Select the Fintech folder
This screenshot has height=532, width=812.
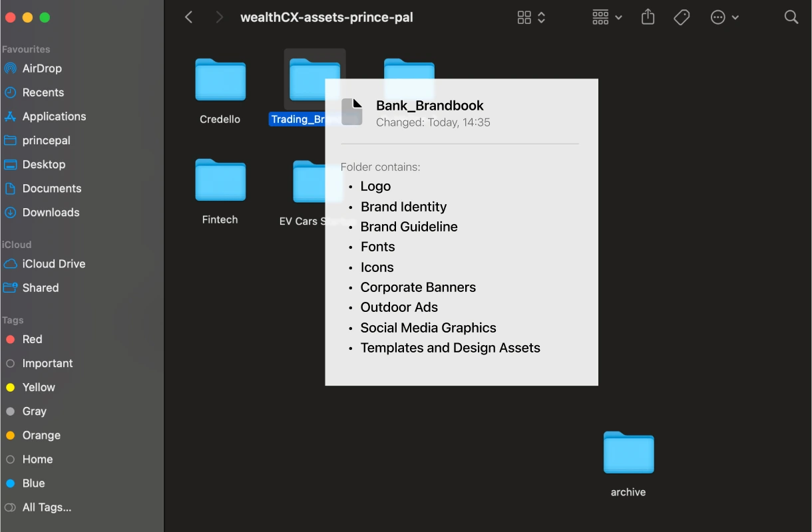point(220,180)
